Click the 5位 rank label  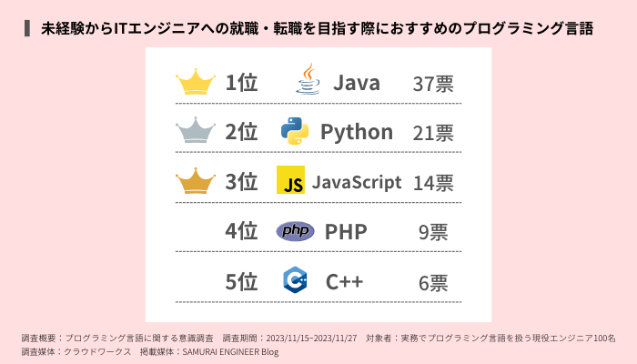[x=241, y=281]
